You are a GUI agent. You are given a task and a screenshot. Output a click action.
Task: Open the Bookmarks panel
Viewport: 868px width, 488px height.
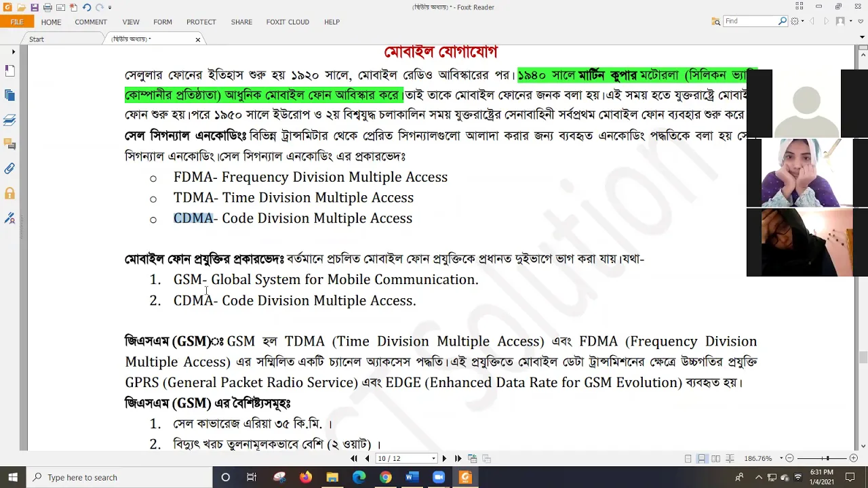[9, 70]
